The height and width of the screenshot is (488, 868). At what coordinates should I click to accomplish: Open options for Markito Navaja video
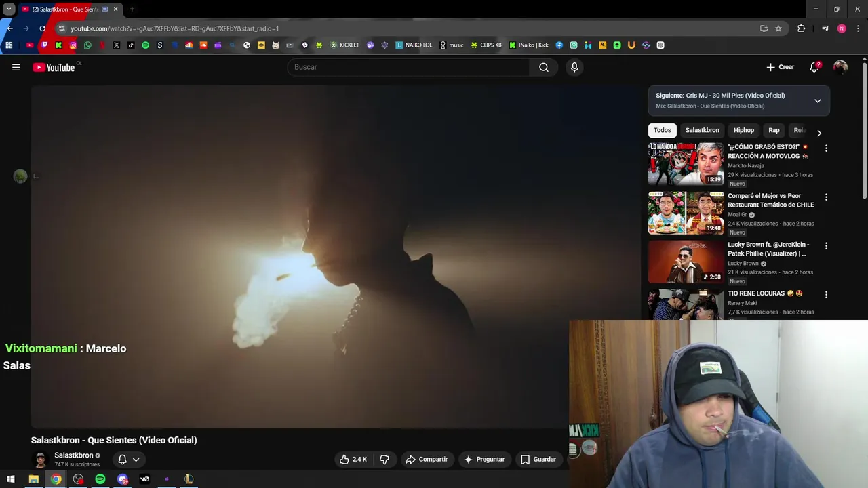point(826,148)
